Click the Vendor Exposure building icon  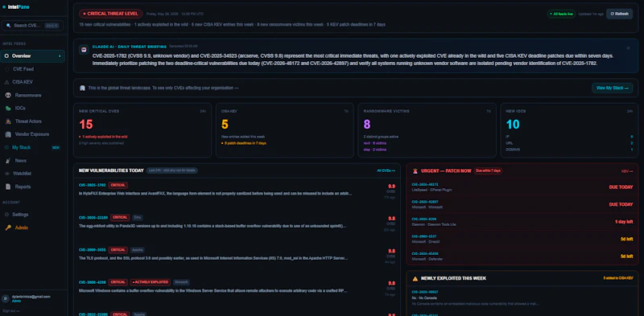tap(8, 134)
